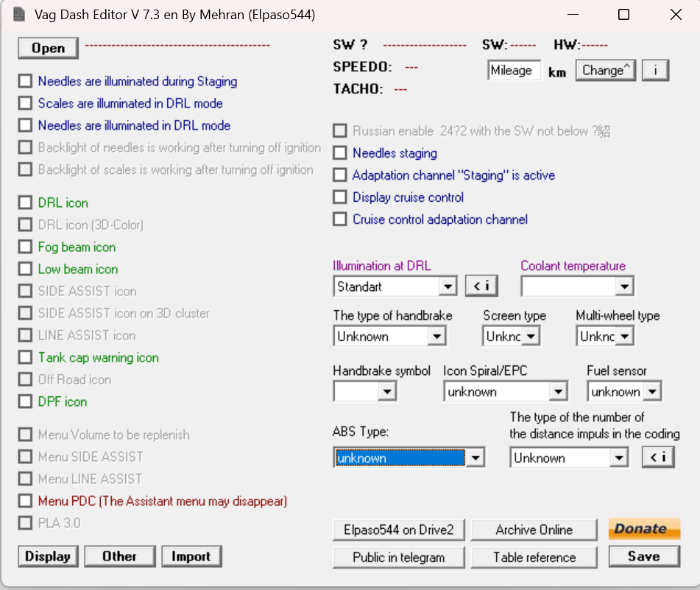The image size is (700, 590).
Task: Check "Display cruise control"
Action: tap(340, 197)
